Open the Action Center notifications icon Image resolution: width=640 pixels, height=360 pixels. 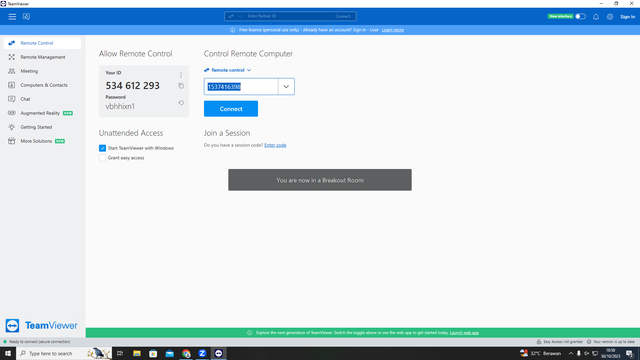630,353
